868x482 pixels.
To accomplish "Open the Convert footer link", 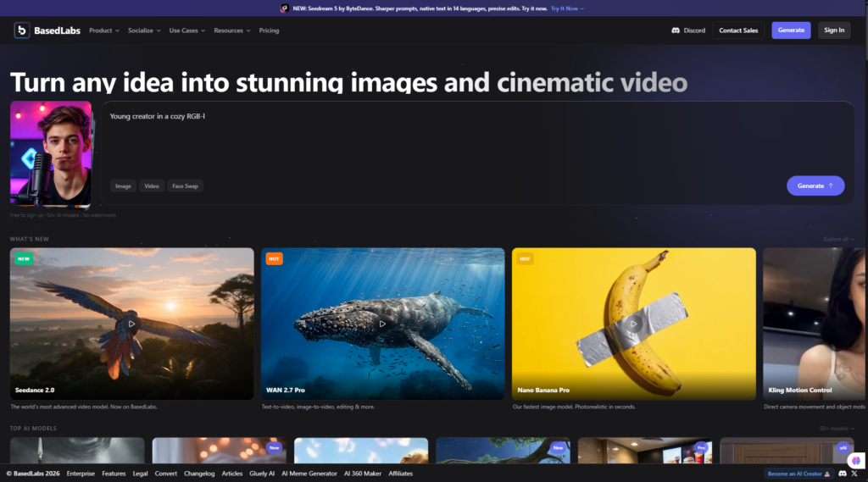I will click(x=165, y=474).
